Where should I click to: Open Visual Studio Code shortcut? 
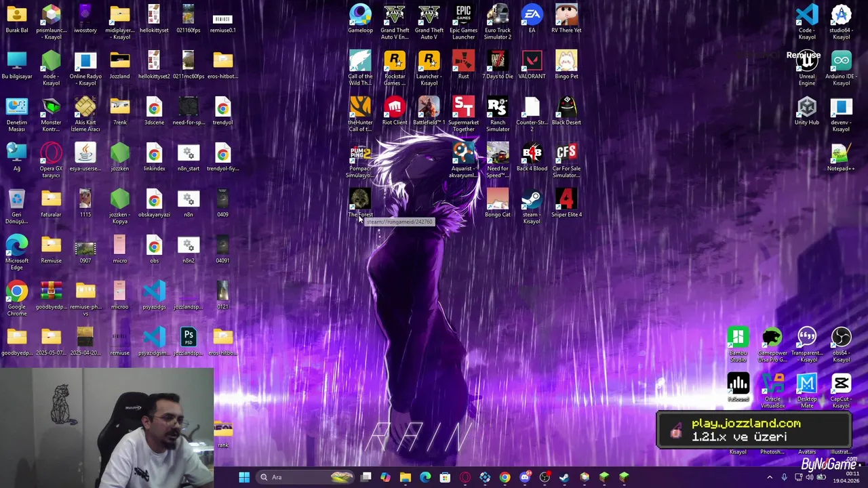tap(806, 22)
